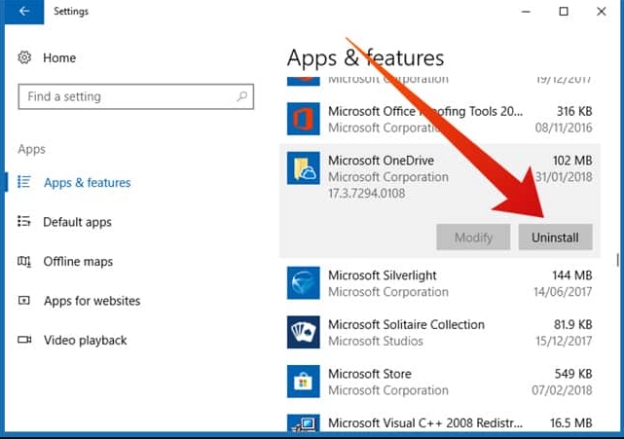Open Offline maps section
Viewport: 624px width, 439px height.
78,261
